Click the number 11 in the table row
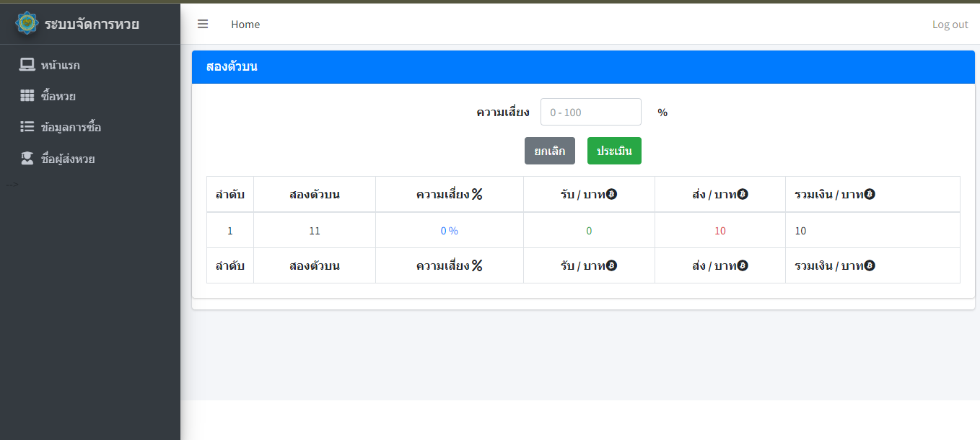 coord(315,231)
